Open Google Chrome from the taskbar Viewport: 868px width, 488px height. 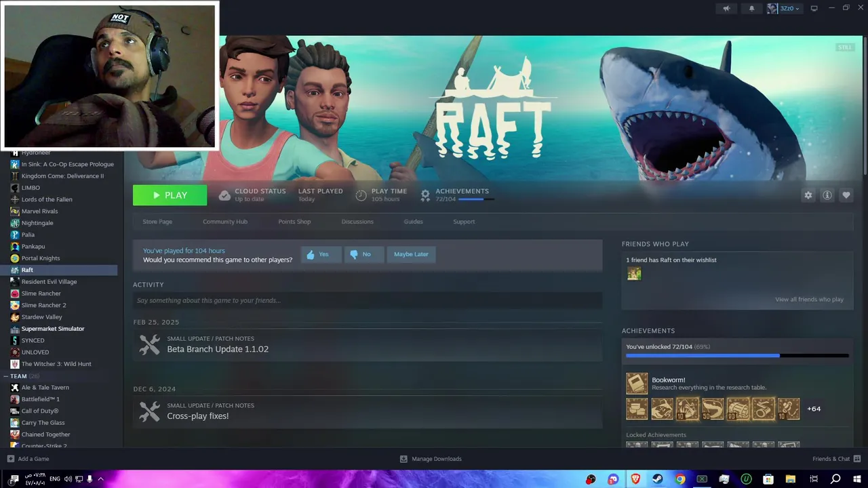point(680,479)
